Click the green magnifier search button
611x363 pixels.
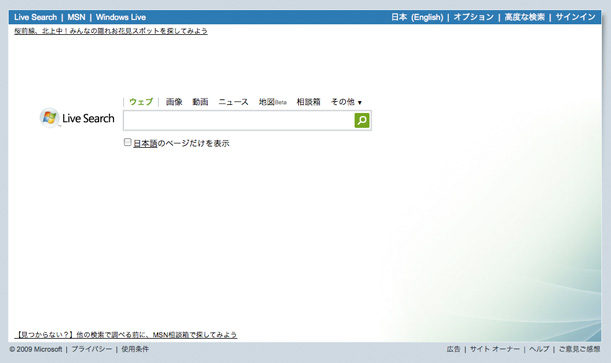(x=362, y=120)
